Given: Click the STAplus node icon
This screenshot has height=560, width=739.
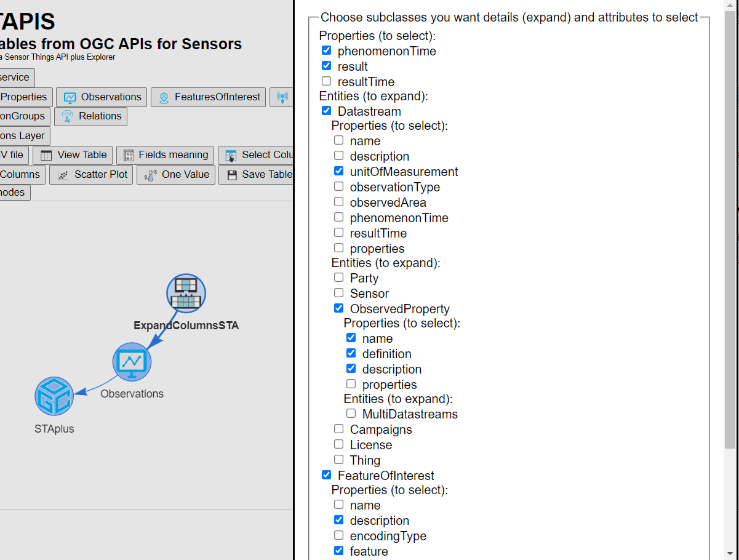Looking at the screenshot, I should [x=54, y=396].
